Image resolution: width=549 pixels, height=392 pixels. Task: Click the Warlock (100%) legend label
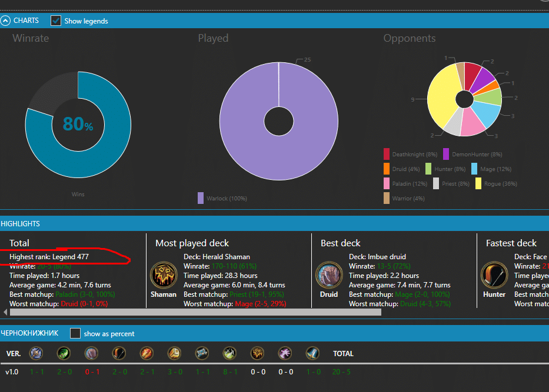tap(227, 199)
